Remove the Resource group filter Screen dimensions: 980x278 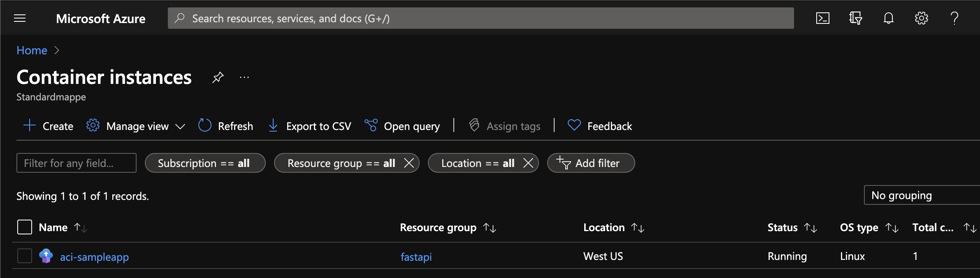[x=409, y=163]
